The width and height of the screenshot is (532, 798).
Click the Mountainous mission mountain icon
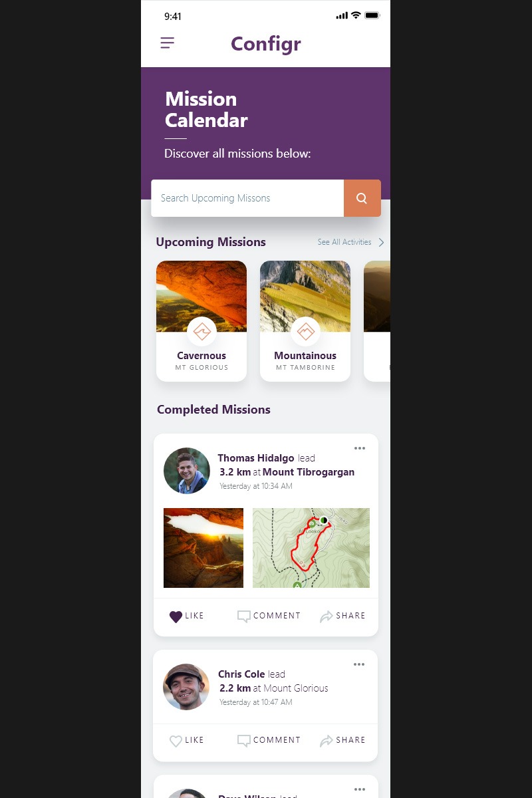[305, 331]
